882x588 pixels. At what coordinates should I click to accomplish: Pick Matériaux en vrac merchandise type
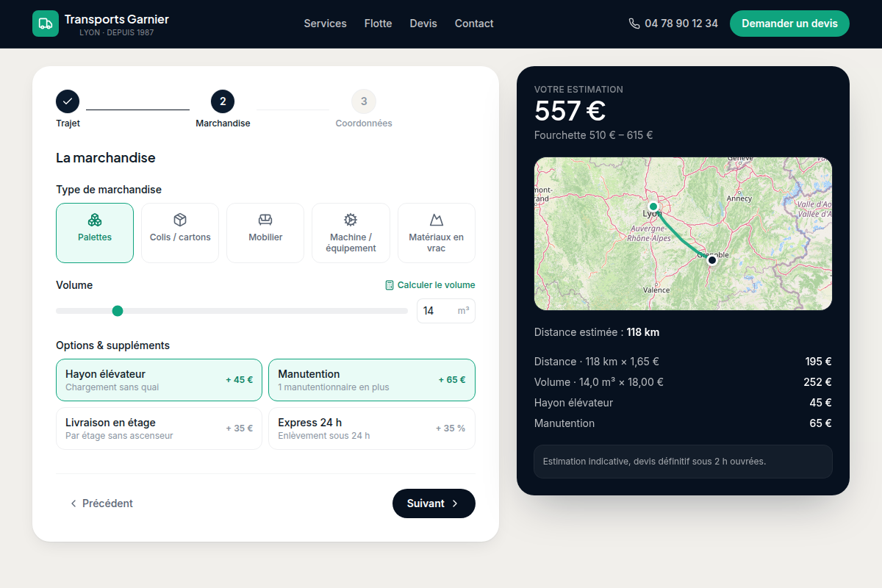click(x=437, y=233)
